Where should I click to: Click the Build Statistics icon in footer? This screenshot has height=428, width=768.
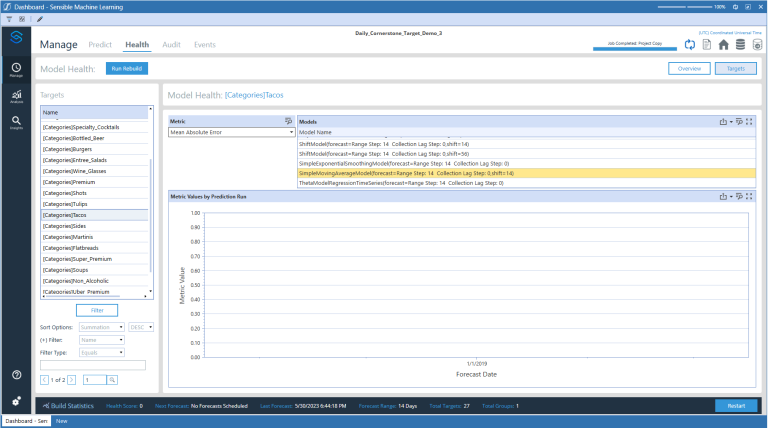click(46, 405)
